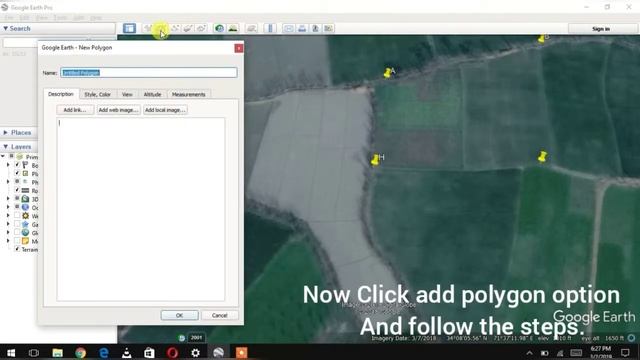Expand the 3D Buildings tree arrow
This screenshot has height=360, width=640.
pyautogui.click(x=8, y=199)
